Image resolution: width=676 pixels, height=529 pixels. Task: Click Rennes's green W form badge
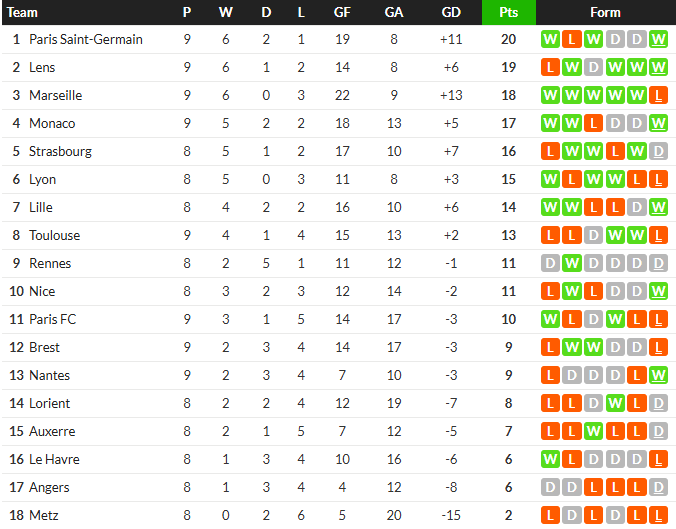coord(572,263)
